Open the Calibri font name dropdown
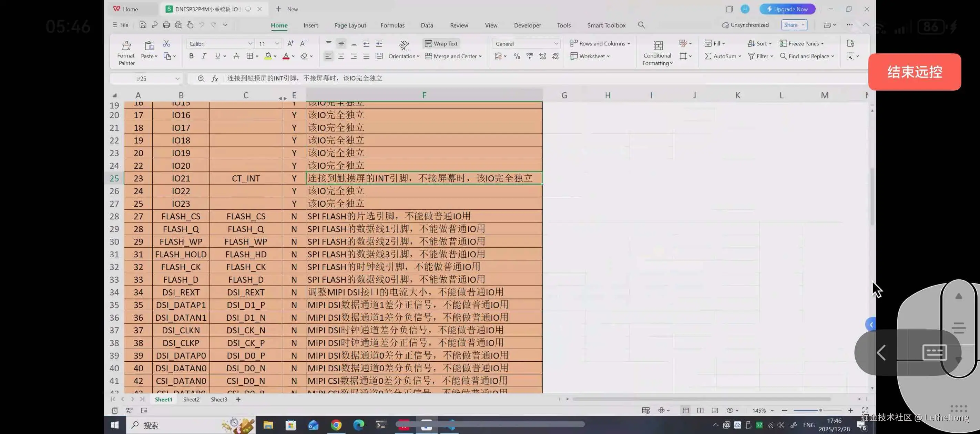980x434 pixels. (x=250, y=44)
